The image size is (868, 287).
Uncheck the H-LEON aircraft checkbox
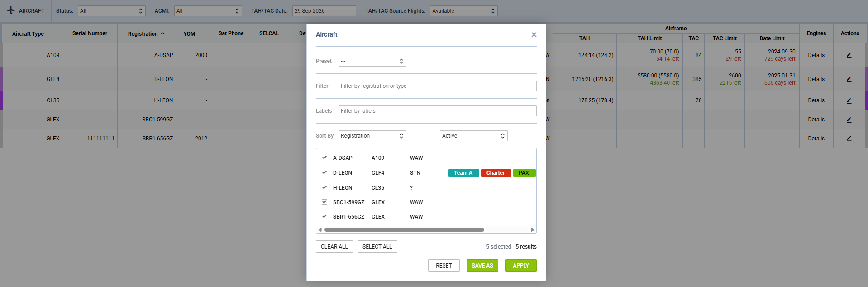pos(324,187)
